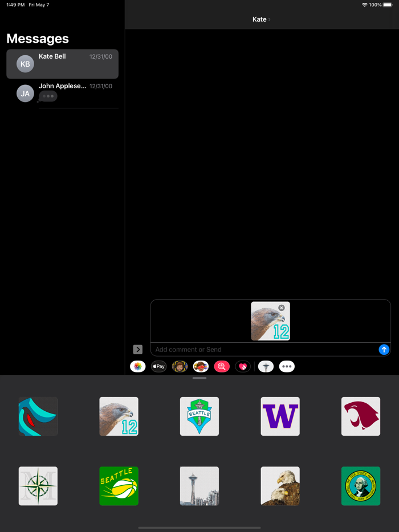Viewport: 399px width, 532px height.
Task: Open the Memoji camera effects app
Action: 180,366
